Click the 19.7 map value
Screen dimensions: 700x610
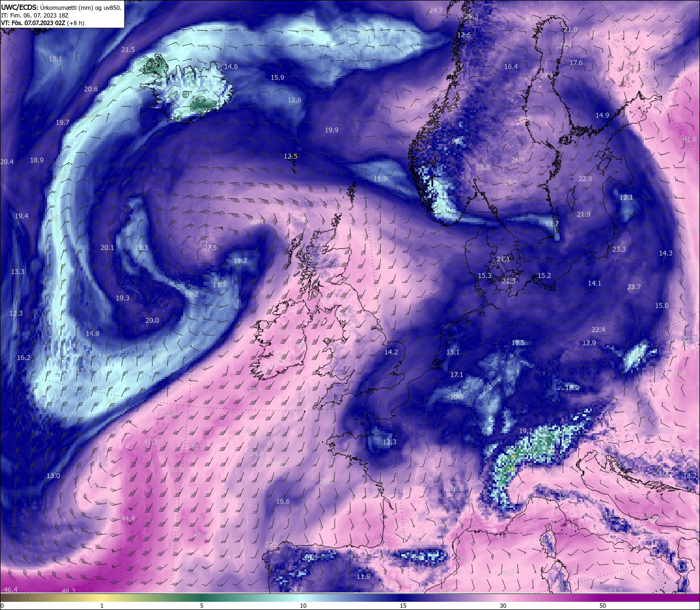click(x=63, y=123)
